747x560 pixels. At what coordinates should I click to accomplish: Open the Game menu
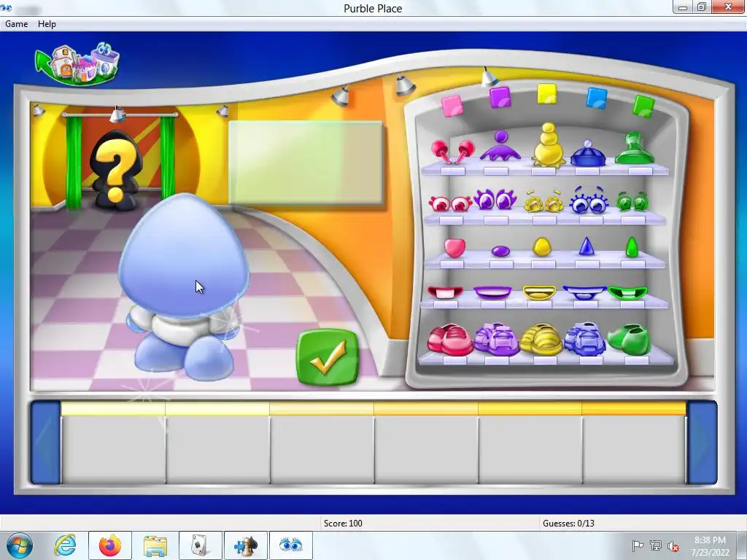click(x=16, y=24)
